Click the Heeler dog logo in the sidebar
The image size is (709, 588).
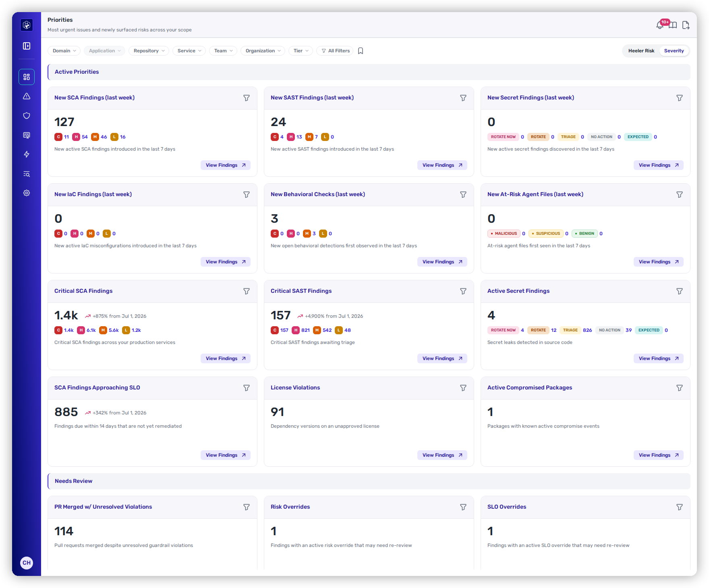[x=27, y=25]
